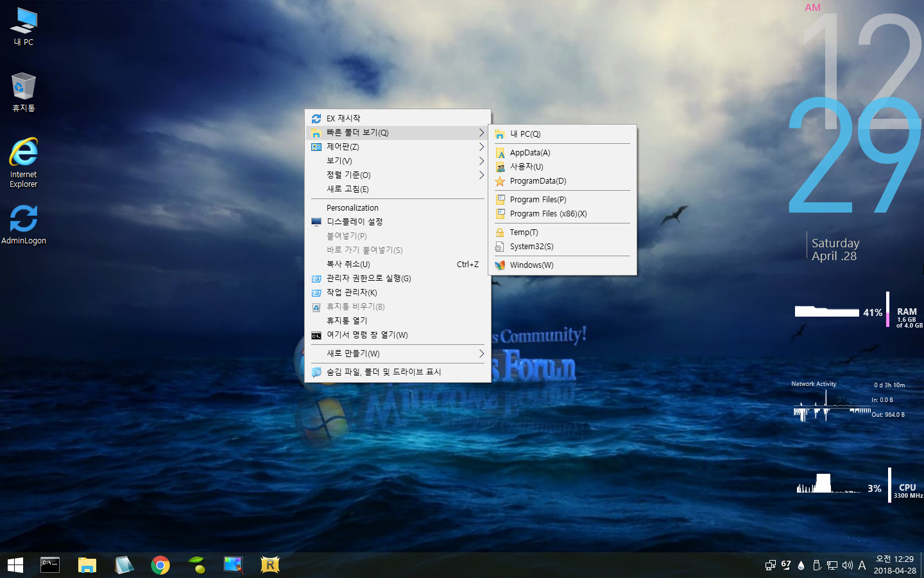The image size is (924, 578).
Task: Expand the 새로 만들기(W) submenu
Action: coord(398,353)
